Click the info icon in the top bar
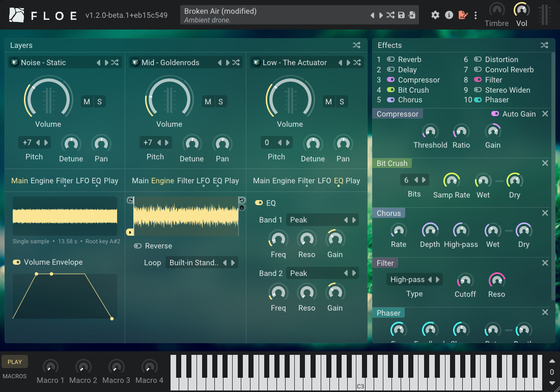 pos(449,15)
